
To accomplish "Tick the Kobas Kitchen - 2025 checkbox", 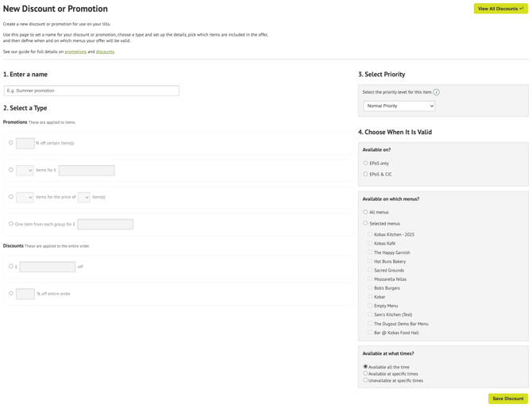I will point(370,234).
